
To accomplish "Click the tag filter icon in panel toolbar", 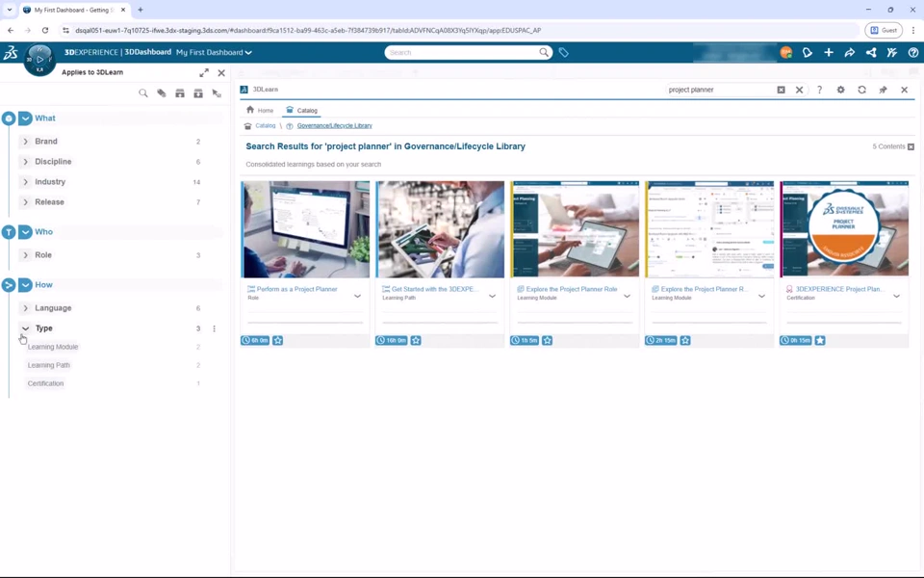I will tap(162, 93).
